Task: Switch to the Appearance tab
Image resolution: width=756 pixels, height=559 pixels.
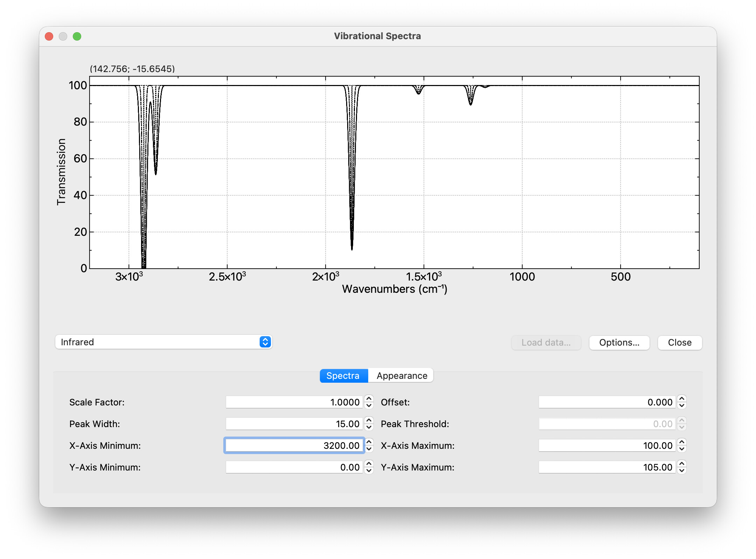Action: (x=401, y=375)
